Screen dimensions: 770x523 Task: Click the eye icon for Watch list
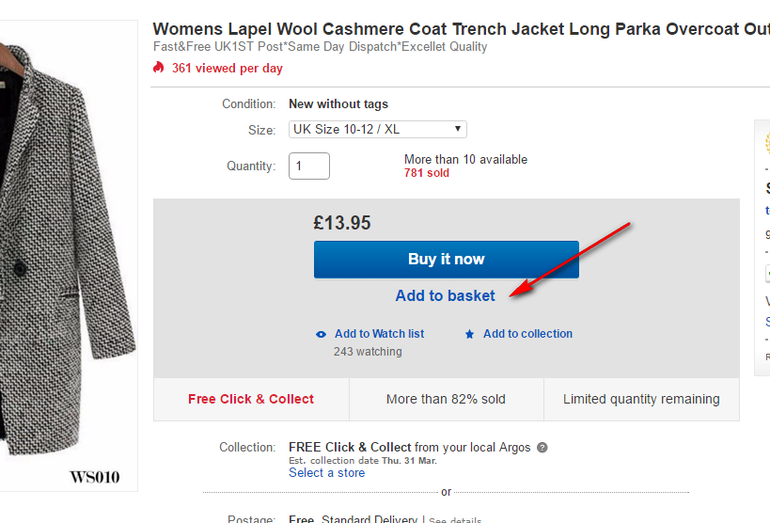[x=321, y=334]
